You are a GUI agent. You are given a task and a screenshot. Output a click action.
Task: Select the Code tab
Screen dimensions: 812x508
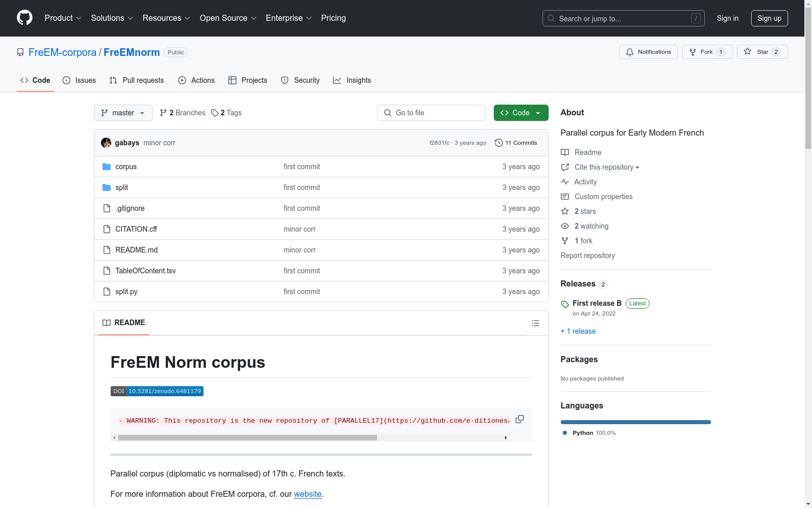pos(36,80)
